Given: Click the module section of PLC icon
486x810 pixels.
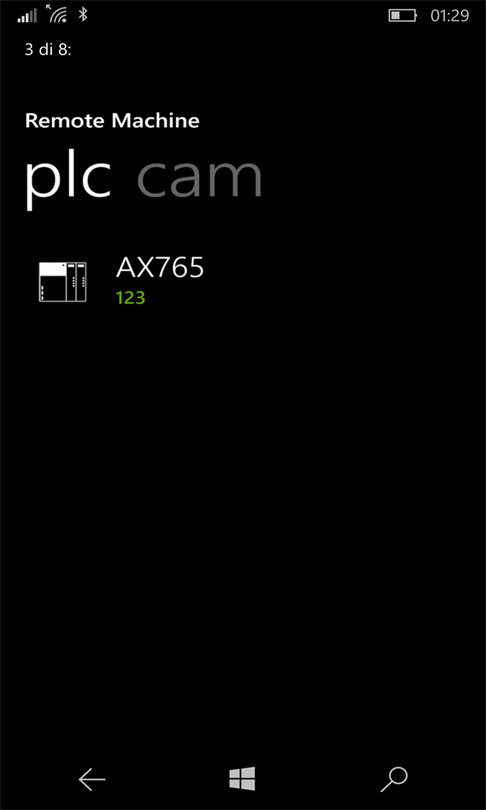Looking at the screenshot, I should (x=76, y=282).
